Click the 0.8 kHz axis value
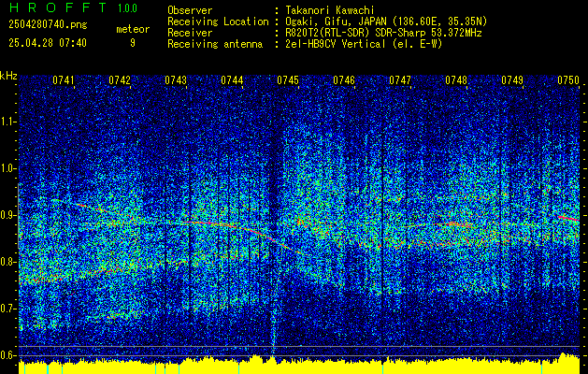588x374 pixels. coord(7,262)
